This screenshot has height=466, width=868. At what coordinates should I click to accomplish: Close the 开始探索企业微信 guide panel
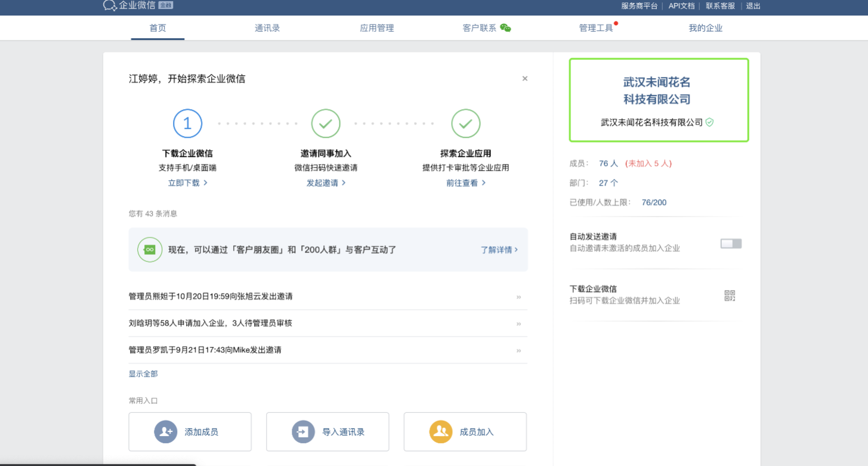pos(525,78)
